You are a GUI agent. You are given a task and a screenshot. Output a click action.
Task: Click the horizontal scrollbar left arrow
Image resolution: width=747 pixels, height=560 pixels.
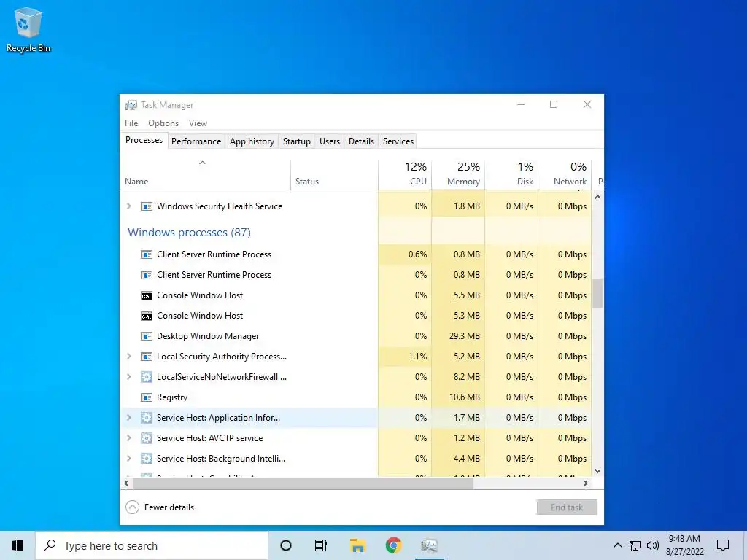pyautogui.click(x=126, y=483)
